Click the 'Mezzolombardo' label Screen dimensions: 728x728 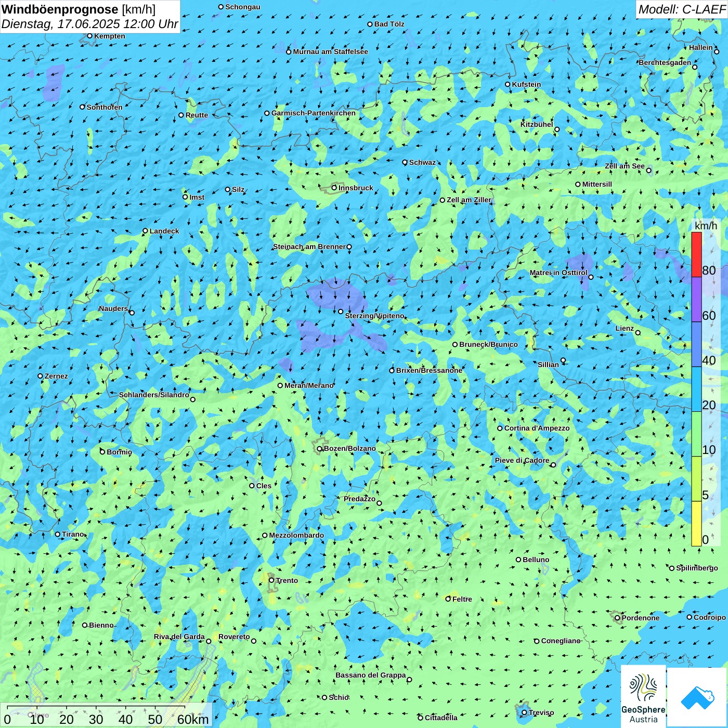pos(296,535)
